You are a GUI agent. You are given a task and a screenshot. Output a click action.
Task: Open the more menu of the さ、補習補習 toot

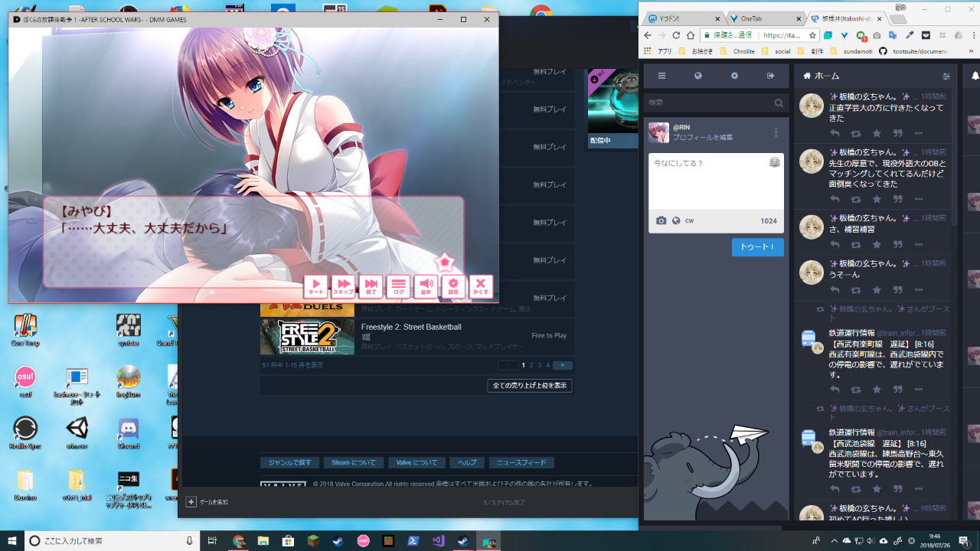tap(919, 245)
